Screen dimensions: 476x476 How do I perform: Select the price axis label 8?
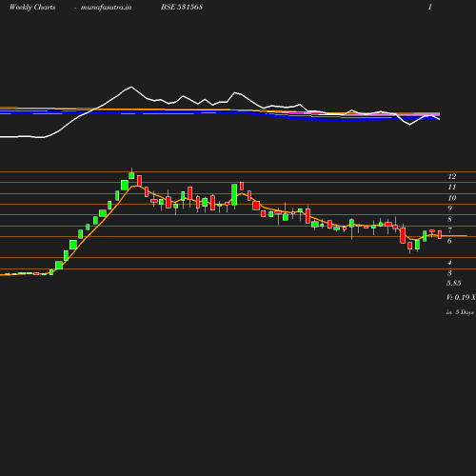pyautogui.click(x=449, y=219)
